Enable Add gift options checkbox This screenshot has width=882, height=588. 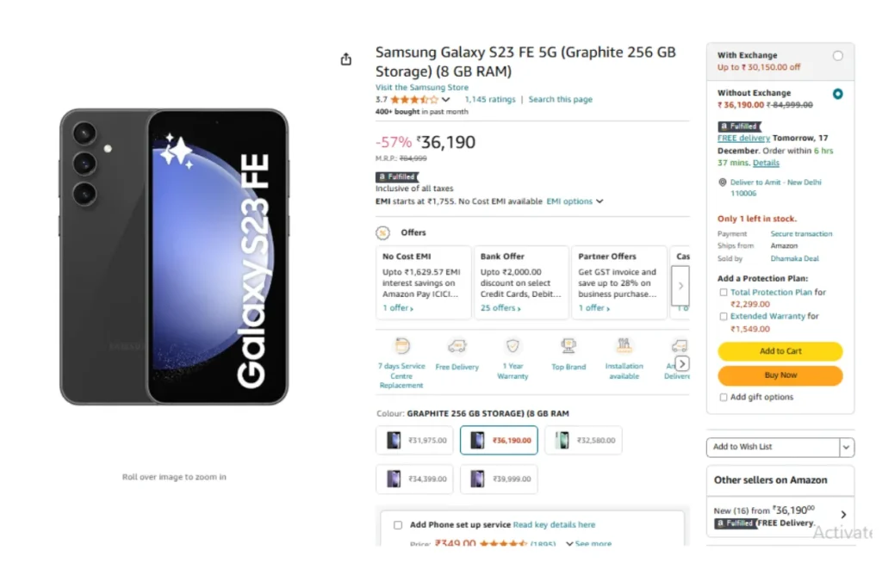[724, 398]
